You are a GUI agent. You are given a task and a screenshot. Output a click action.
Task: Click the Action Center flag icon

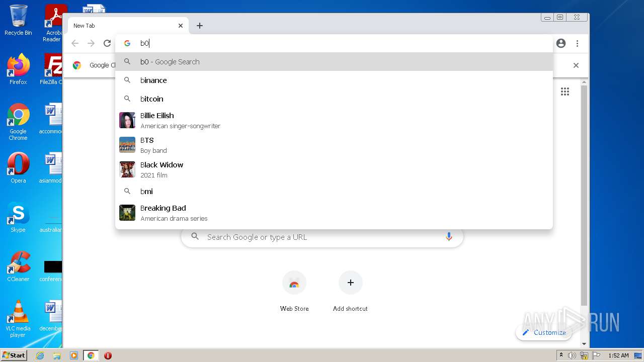tap(597, 355)
